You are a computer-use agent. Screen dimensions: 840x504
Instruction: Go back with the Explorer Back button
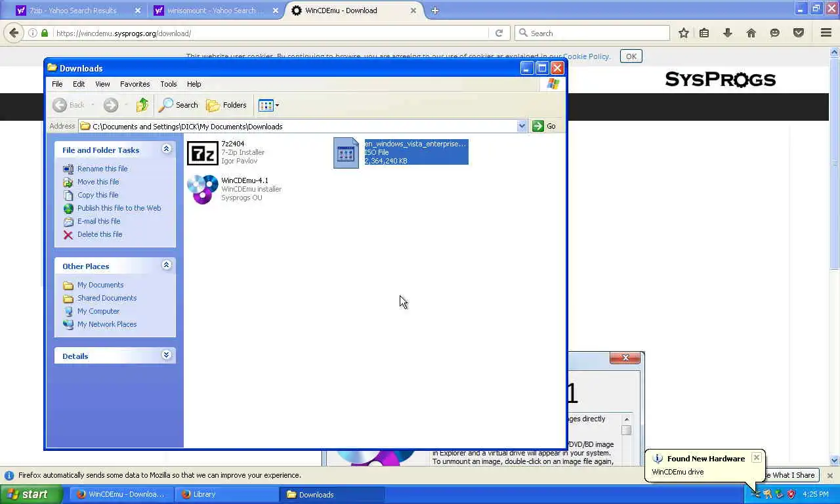pos(70,105)
